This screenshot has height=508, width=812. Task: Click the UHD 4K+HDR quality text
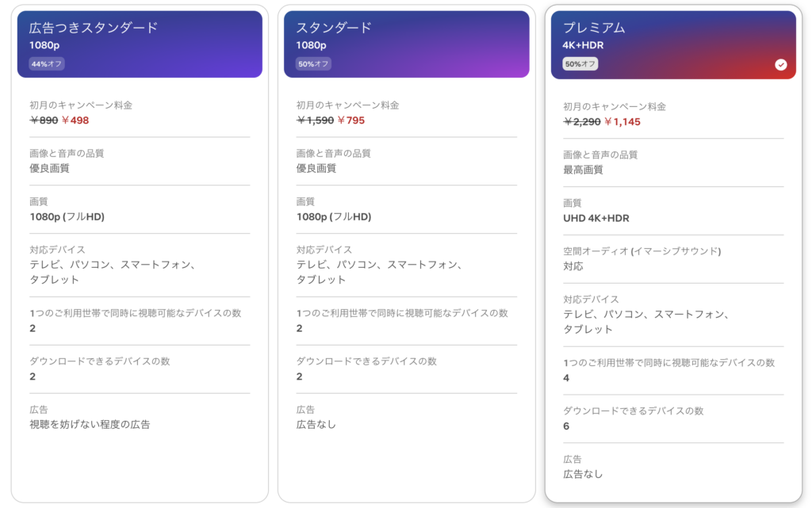[596, 218]
